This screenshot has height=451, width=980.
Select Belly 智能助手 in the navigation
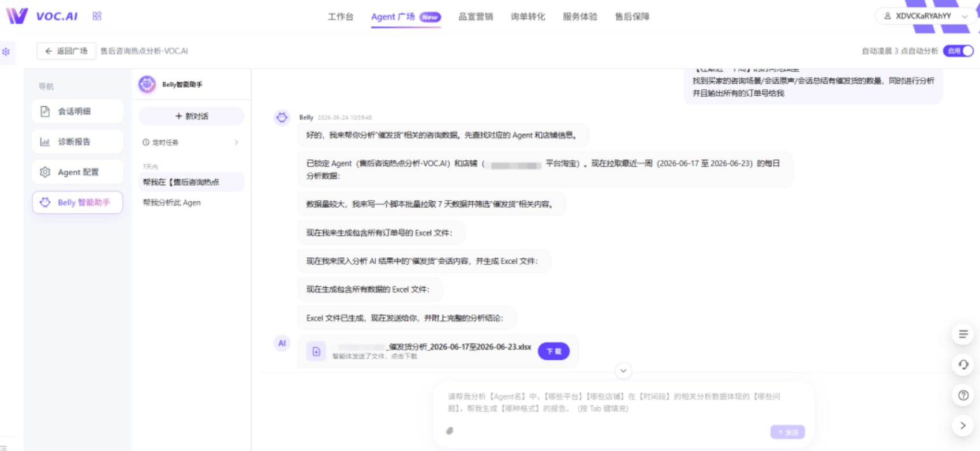[x=77, y=202]
